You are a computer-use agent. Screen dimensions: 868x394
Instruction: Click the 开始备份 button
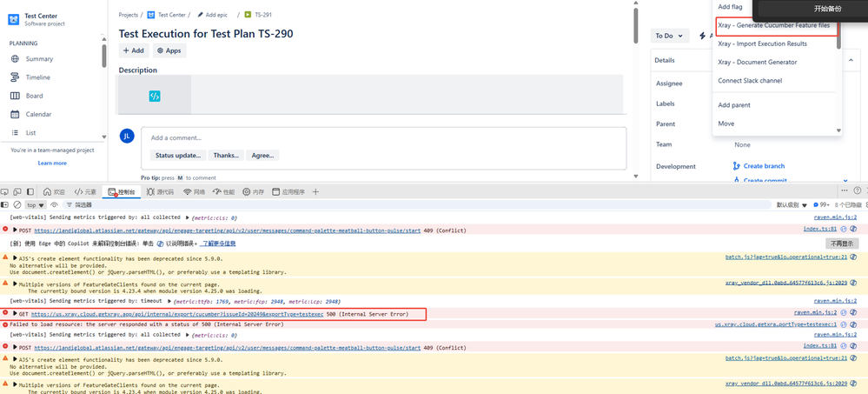pos(828,9)
